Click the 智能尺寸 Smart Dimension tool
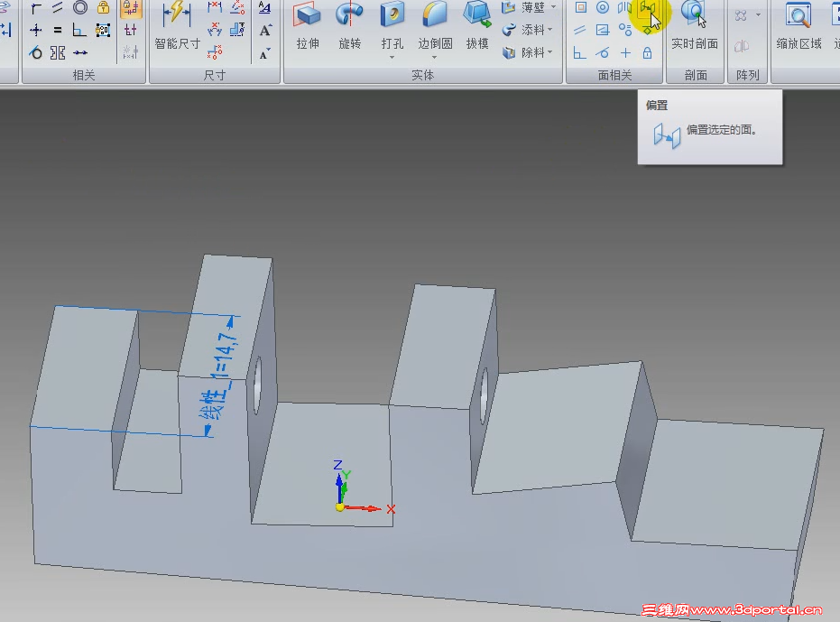 pyautogui.click(x=178, y=26)
